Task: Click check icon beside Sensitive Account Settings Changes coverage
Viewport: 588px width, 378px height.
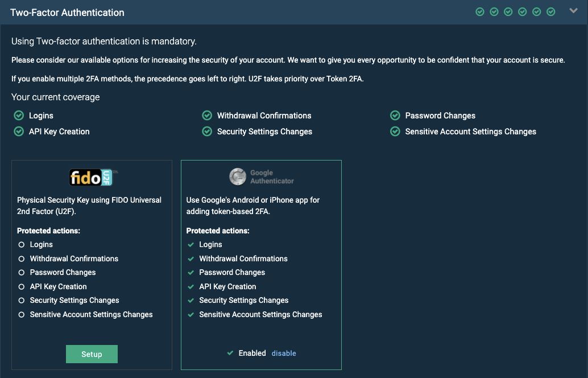Action: coord(395,132)
